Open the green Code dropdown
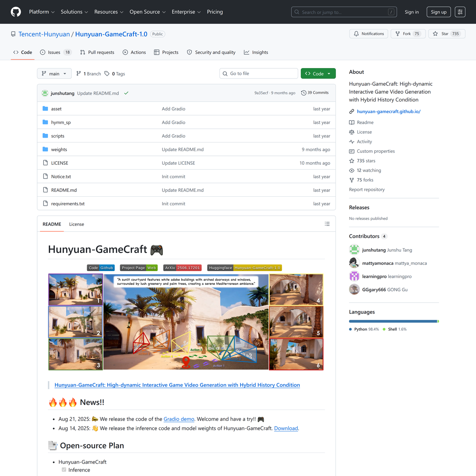Viewport: 476px width, 476px height. 318,74
